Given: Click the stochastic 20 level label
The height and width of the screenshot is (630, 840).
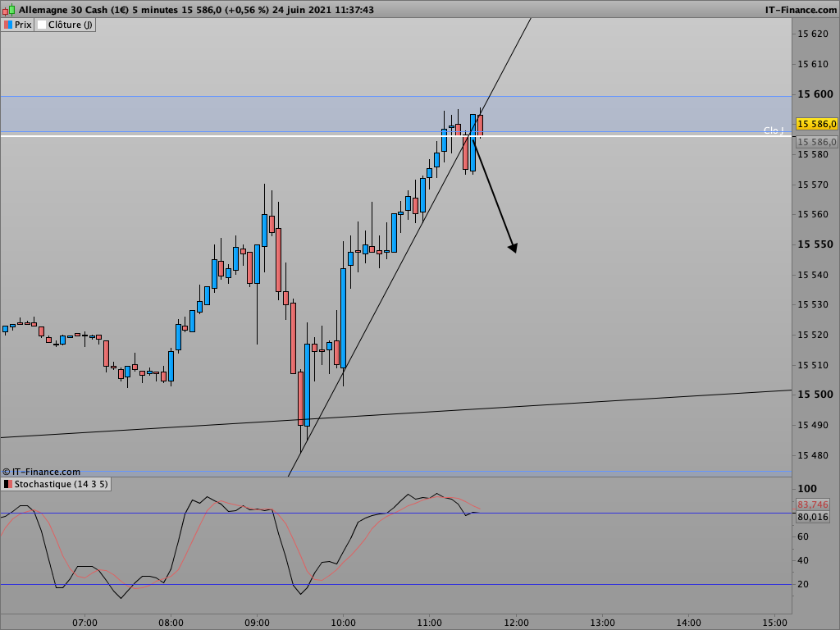Looking at the screenshot, I should 803,584.
